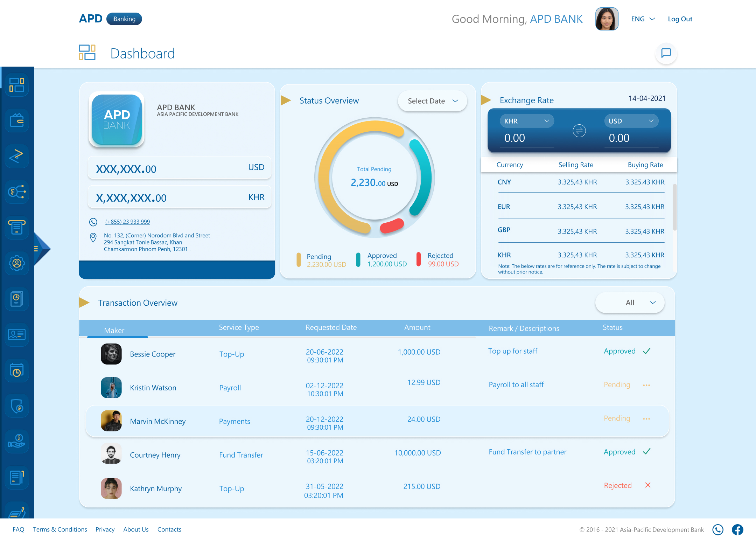Image resolution: width=756 pixels, height=541 pixels.
Task: Expand the actions menu on Kristin Watson's pending payroll
Action: click(x=646, y=385)
